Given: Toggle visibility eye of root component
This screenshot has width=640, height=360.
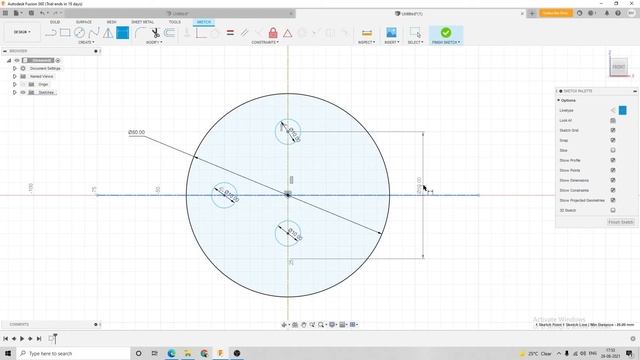Looking at the screenshot, I should (x=17, y=60).
